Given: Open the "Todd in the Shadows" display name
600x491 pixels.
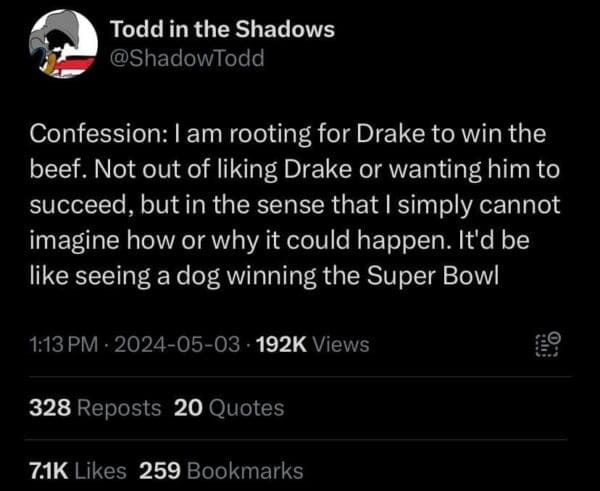Looking at the screenshot, I should click(x=222, y=29).
